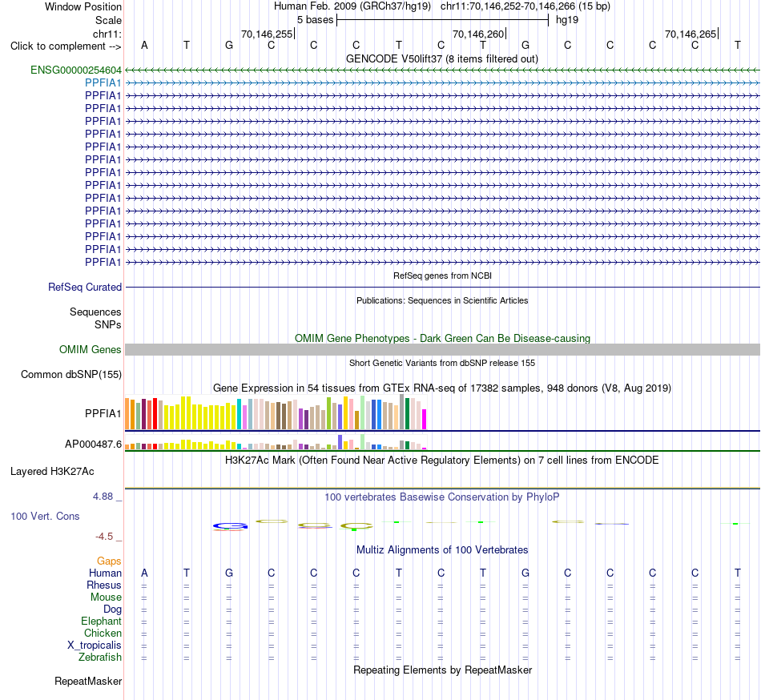
Task: Click the '5 bases' scale bar label
Action: [x=315, y=20]
